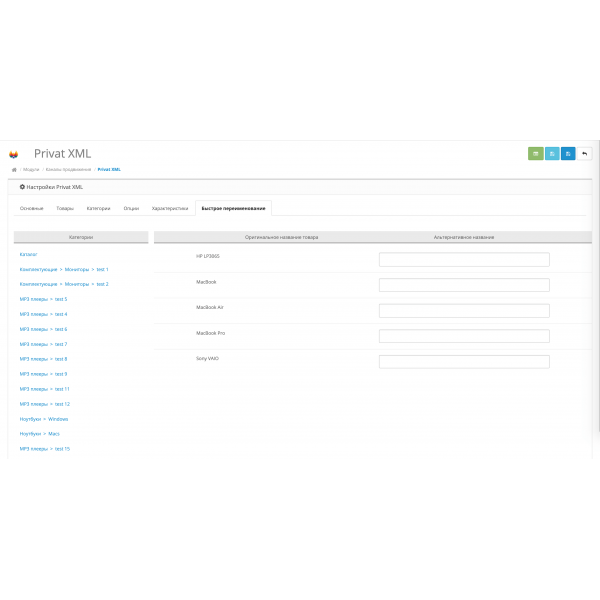The width and height of the screenshot is (600, 600).
Task: Click the green button in the top-right toolbar
Action: pyautogui.click(x=535, y=153)
